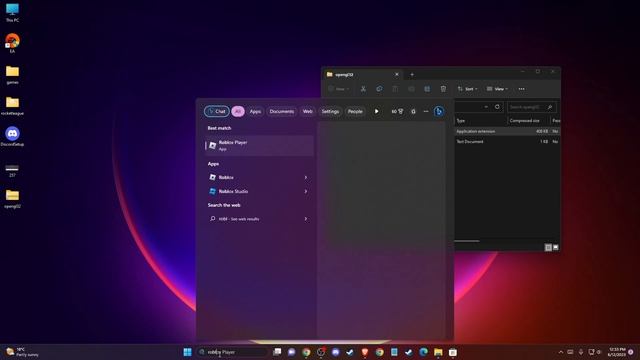Open the Microsoft Store on the taskbar
The width and height of the screenshot is (640, 360).
coord(453,352)
